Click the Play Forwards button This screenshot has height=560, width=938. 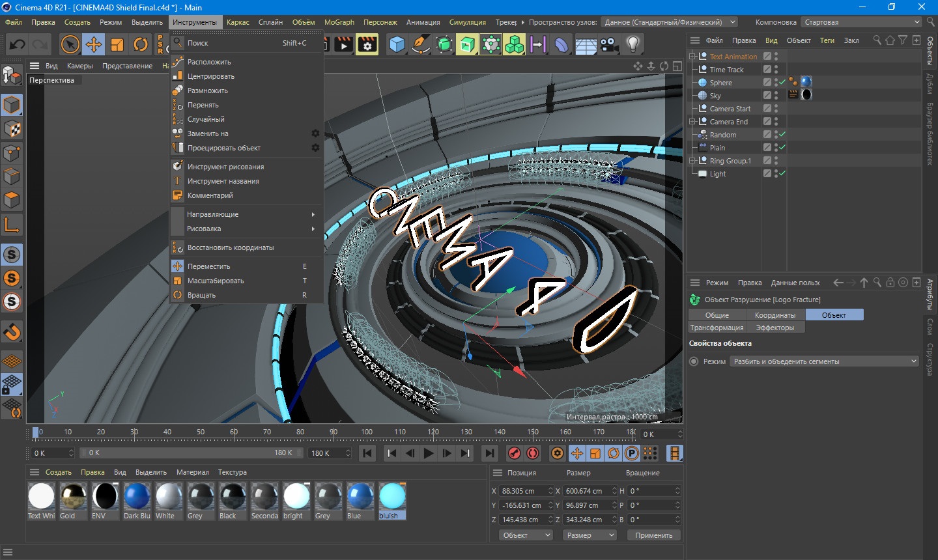pyautogui.click(x=428, y=453)
